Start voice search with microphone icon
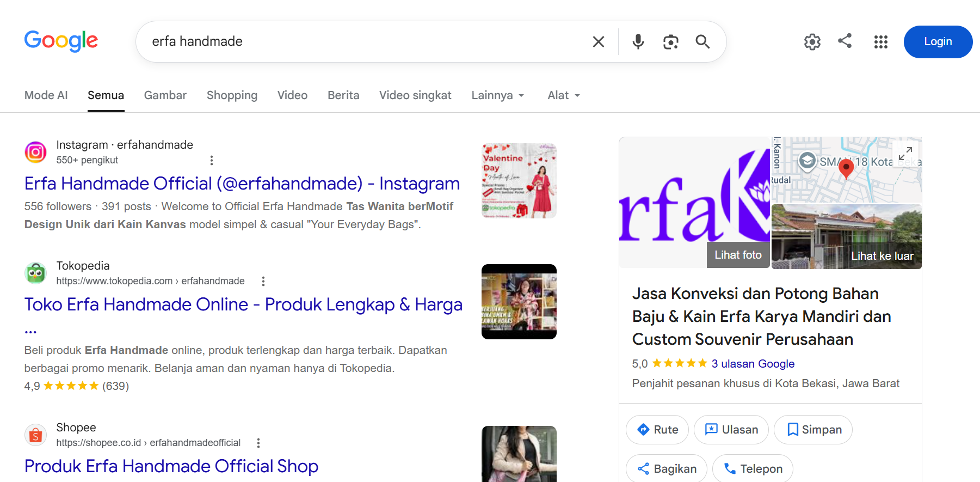Screen dimensions: 980x482 tap(638, 41)
